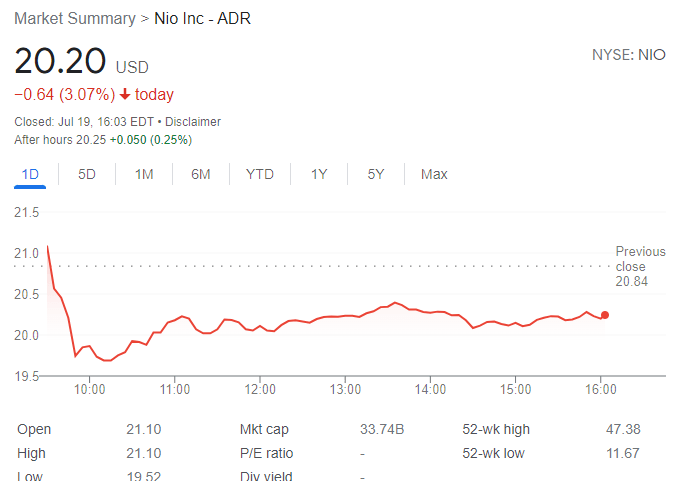Image resolution: width=686 pixels, height=481 pixels.
Task: Click the Nio Inc - ADR title
Action: tap(202, 19)
